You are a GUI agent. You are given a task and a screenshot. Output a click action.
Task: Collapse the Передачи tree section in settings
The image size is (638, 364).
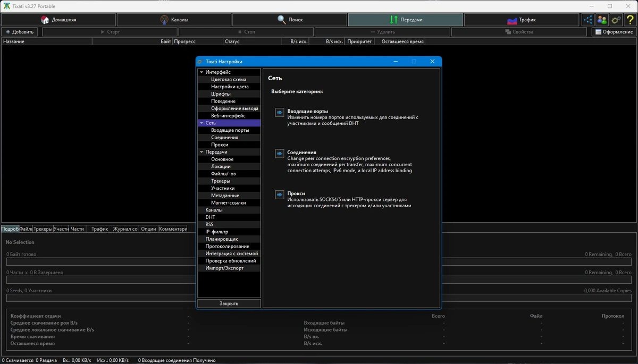(x=202, y=152)
